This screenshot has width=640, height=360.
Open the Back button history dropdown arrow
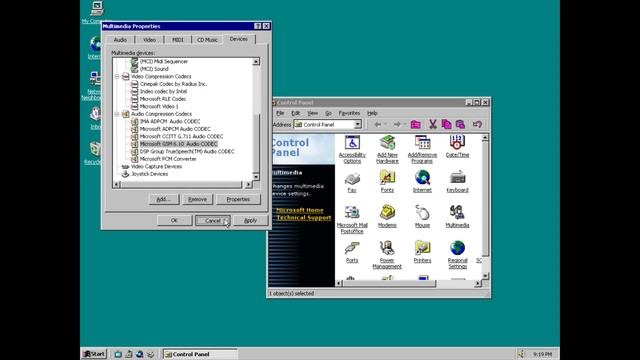385,124
